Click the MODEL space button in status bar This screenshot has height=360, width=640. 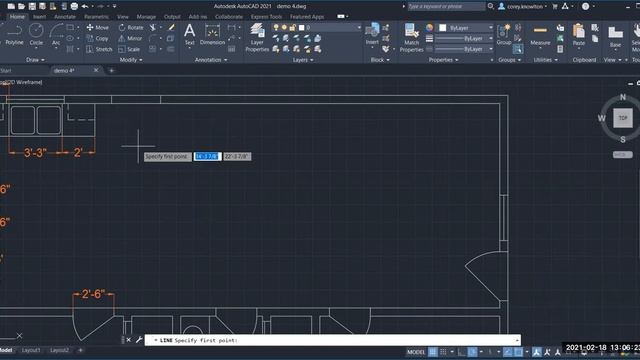point(416,352)
